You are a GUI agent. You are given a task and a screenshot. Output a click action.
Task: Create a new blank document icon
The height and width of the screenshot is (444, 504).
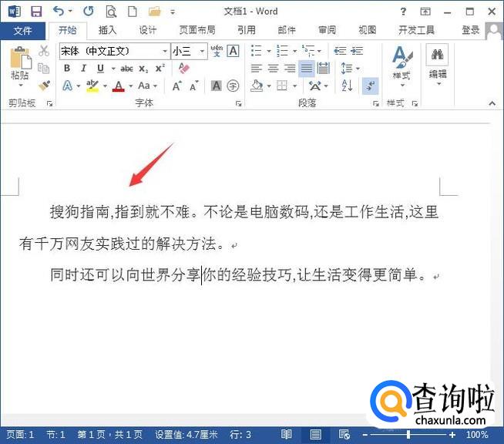pyautogui.click(x=133, y=12)
